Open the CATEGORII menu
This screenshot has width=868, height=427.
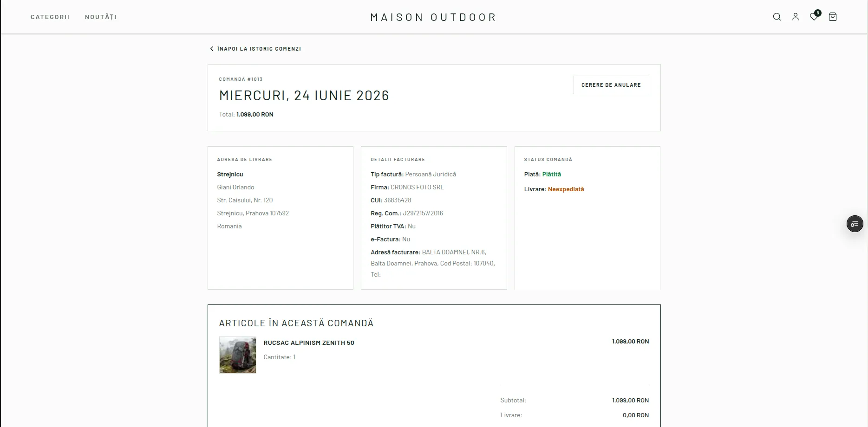click(50, 17)
